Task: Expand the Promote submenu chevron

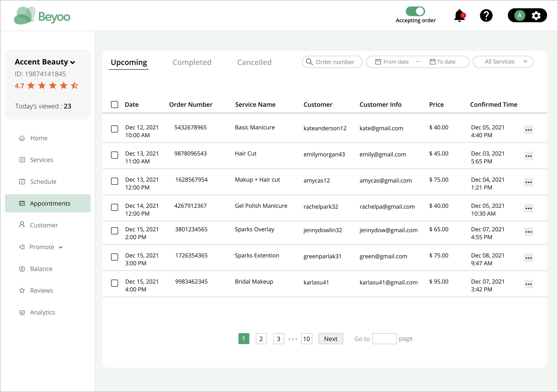Action: point(60,247)
